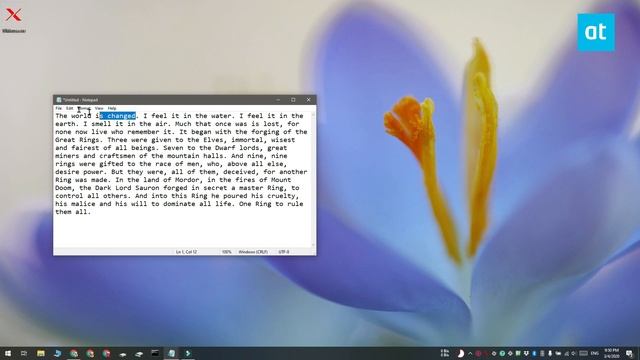Open the taskbar clock and calendar
The height and width of the screenshot is (360, 640).
pos(612,353)
